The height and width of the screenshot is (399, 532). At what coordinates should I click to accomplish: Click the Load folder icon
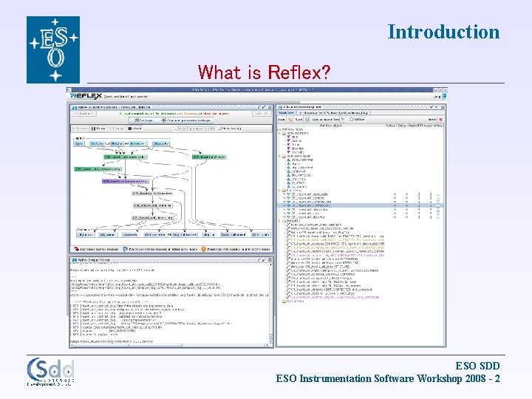point(290,120)
